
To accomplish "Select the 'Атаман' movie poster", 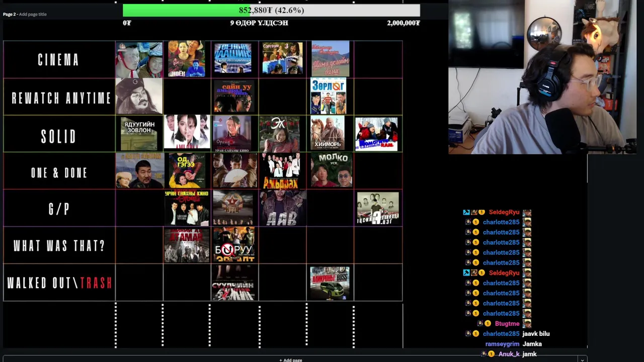I will (187, 245).
